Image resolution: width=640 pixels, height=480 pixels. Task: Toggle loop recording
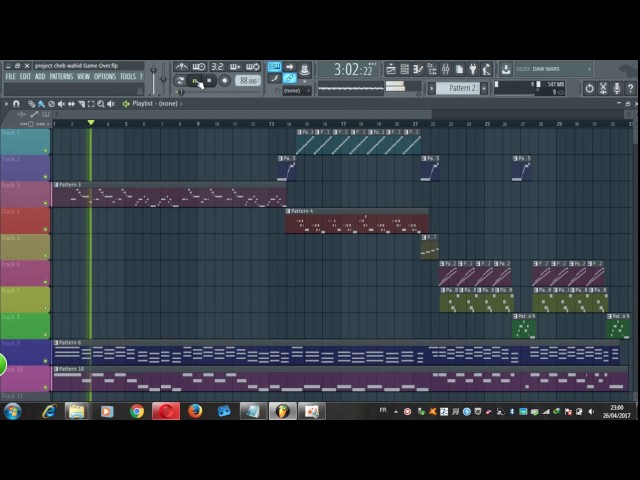[x=253, y=67]
